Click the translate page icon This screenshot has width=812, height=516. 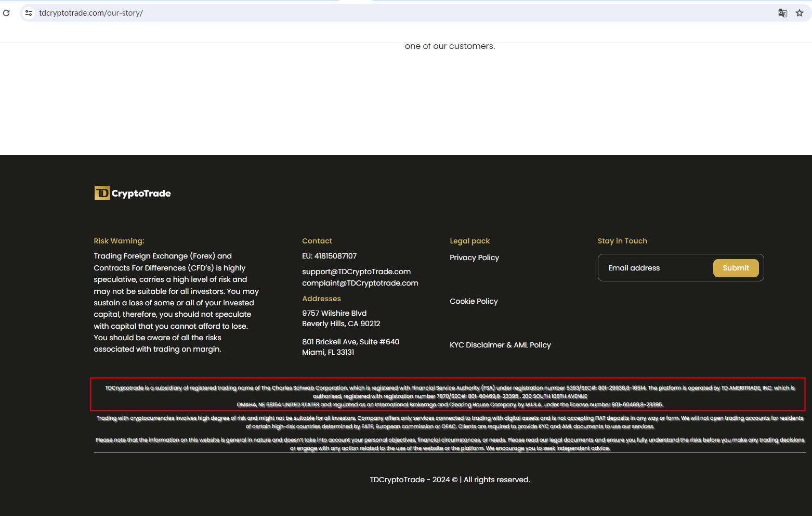point(782,13)
